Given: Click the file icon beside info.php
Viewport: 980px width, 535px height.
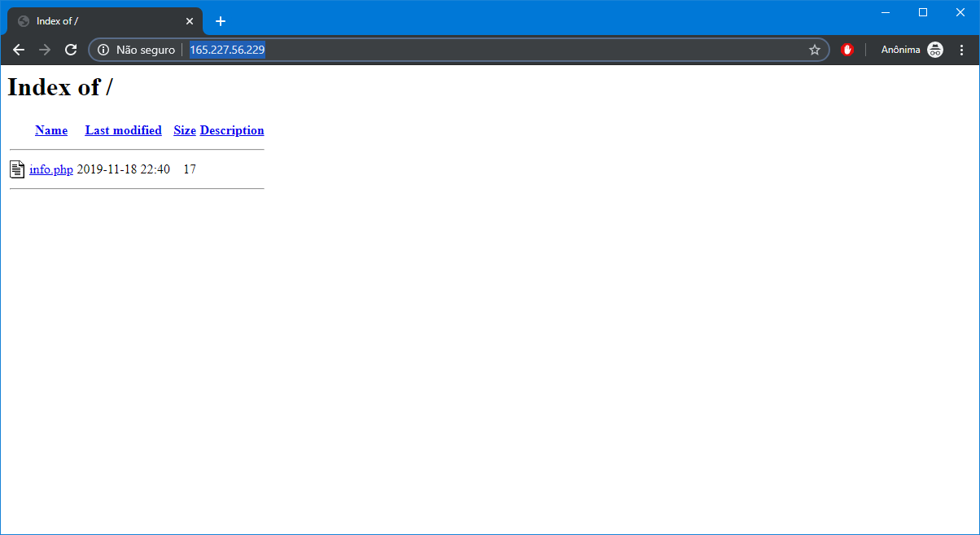Looking at the screenshot, I should click(x=17, y=169).
